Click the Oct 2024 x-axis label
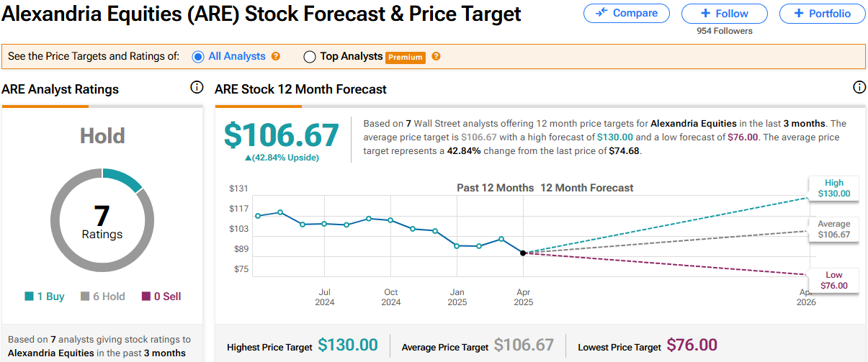This screenshot has width=868, height=362. pyautogui.click(x=391, y=297)
